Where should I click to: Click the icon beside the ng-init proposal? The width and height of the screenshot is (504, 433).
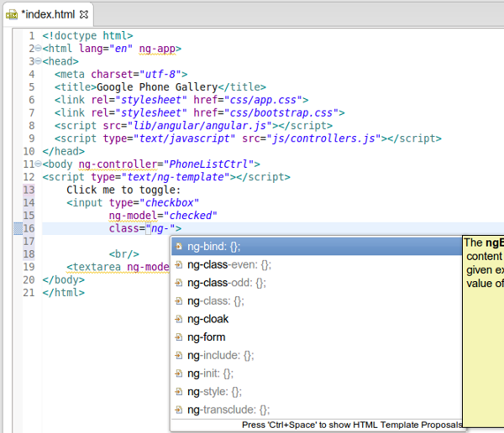point(179,373)
